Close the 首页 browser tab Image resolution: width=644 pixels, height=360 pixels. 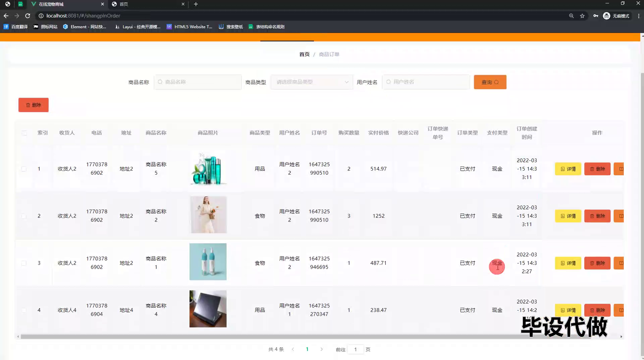pyautogui.click(x=183, y=4)
